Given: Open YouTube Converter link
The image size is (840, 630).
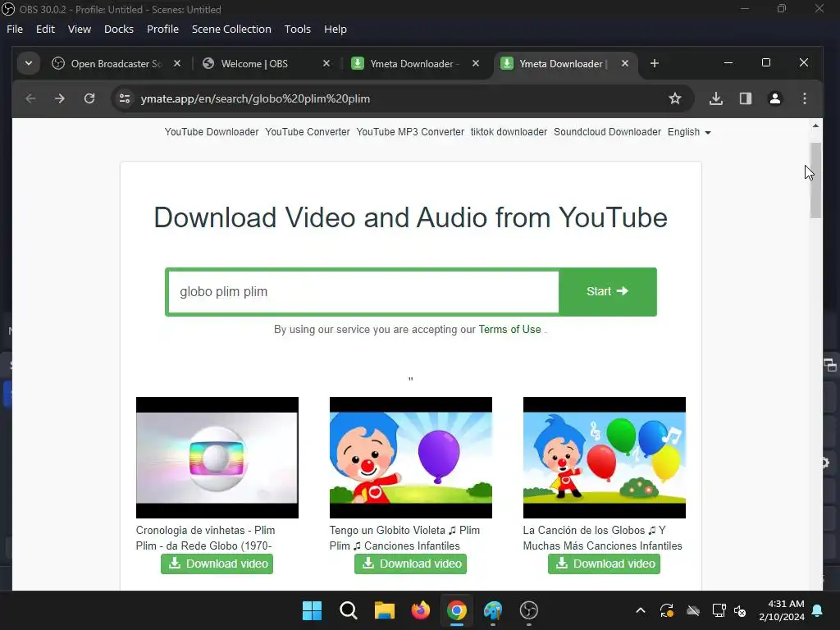Looking at the screenshot, I should pos(308,132).
